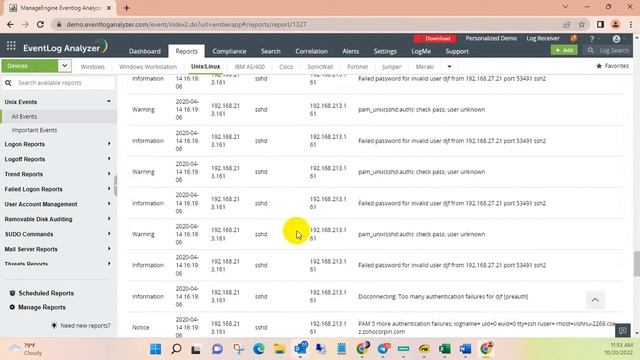
Task: Open Windows Start button
Action: [x=156, y=349]
